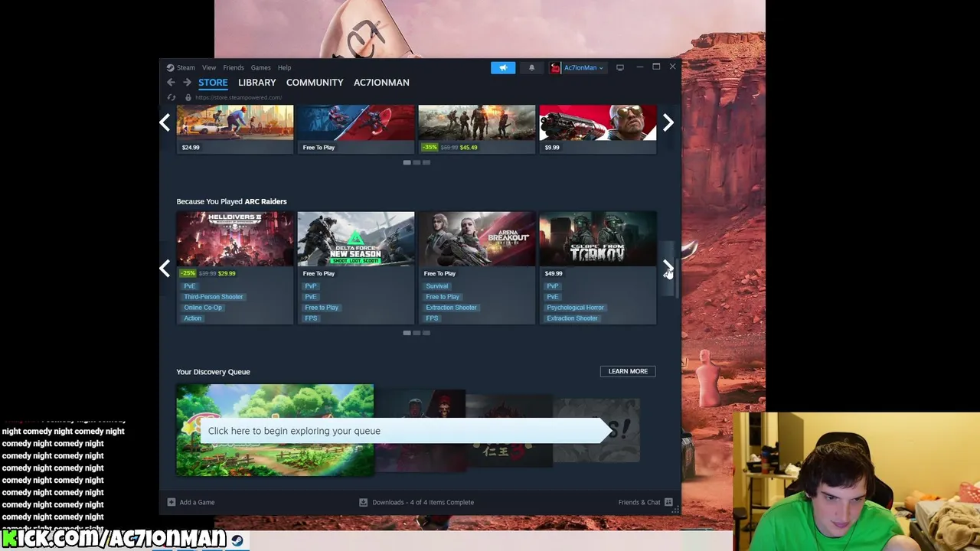Select second page dot under ARC Raiders row
This screenshot has height=551, width=980.
416,333
